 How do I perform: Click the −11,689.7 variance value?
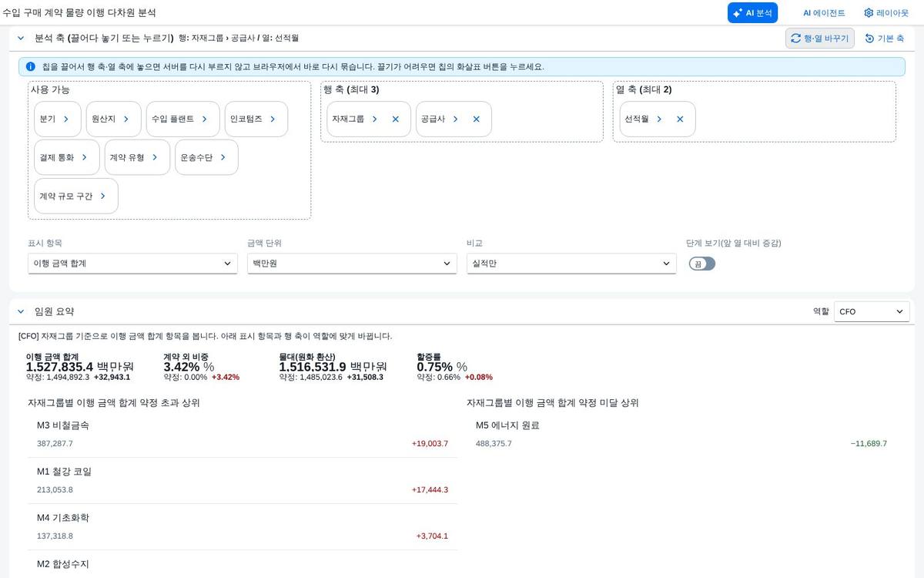[869, 444]
